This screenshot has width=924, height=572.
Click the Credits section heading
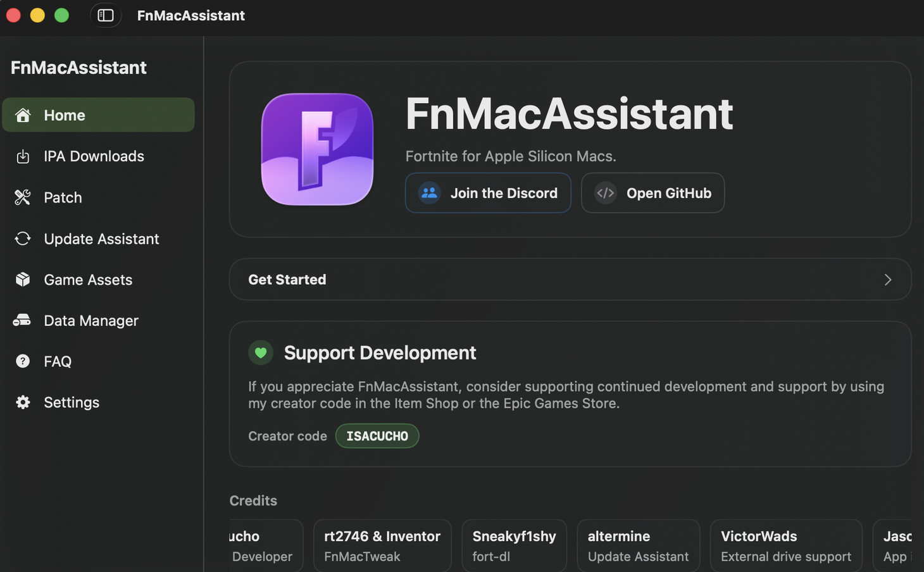(x=253, y=500)
